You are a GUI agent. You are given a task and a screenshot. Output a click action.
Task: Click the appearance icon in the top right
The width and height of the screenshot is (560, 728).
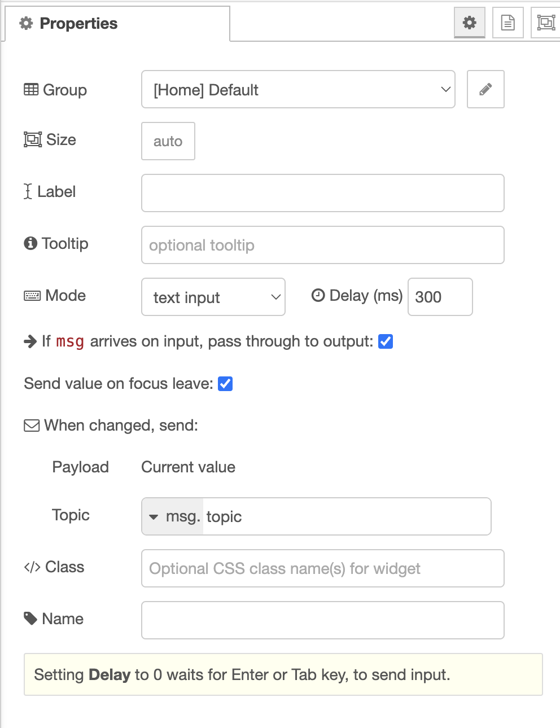[545, 23]
